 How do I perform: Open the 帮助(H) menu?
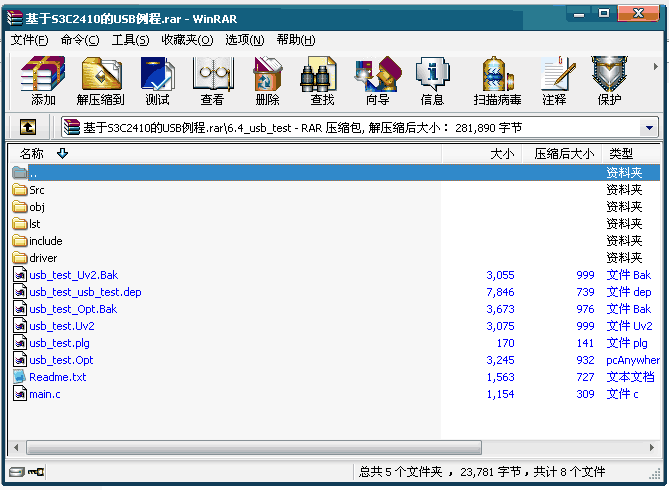[x=296, y=40]
